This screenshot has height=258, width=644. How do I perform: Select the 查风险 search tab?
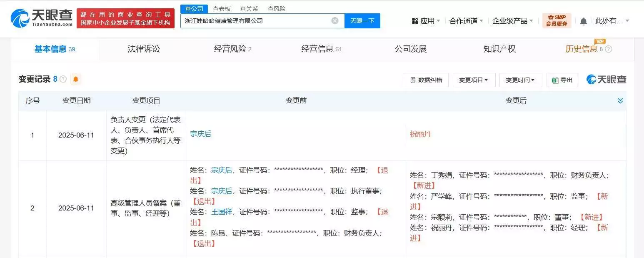point(277,9)
